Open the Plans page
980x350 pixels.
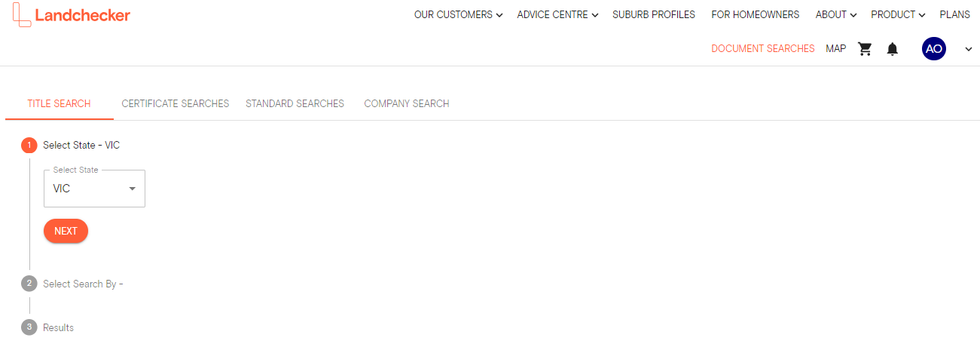[x=954, y=14]
